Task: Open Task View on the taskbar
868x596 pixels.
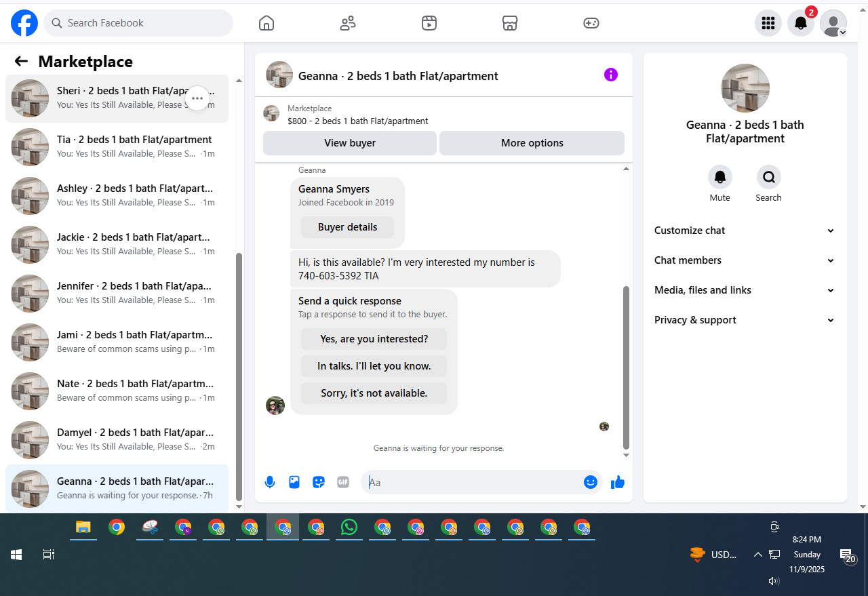Action: pos(48,555)
